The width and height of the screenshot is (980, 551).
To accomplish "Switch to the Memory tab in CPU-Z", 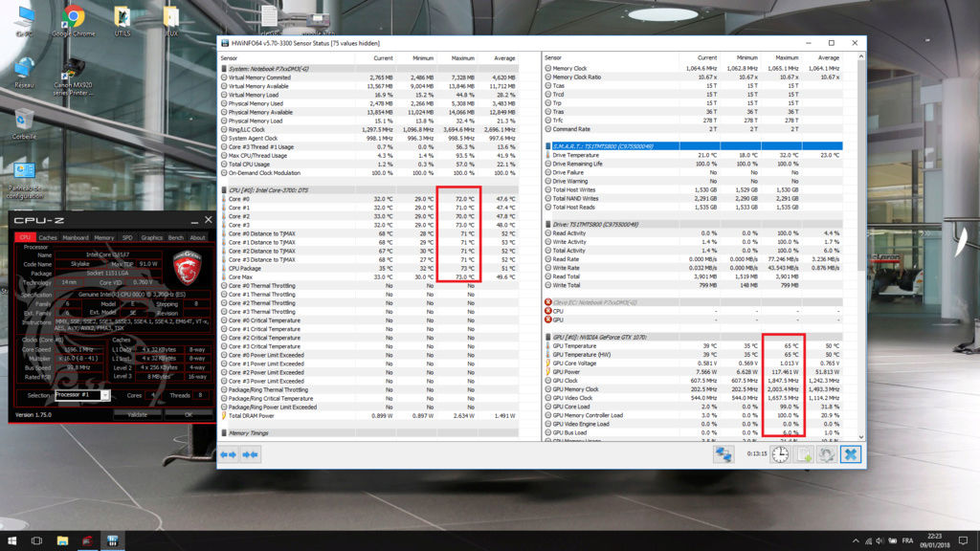I will (103, 237).
